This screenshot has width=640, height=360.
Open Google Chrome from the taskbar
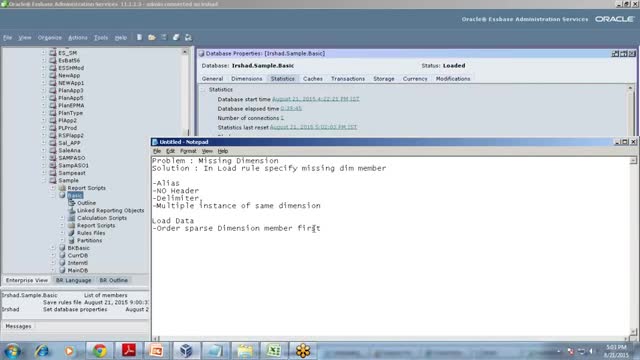(x=99, y=351)
